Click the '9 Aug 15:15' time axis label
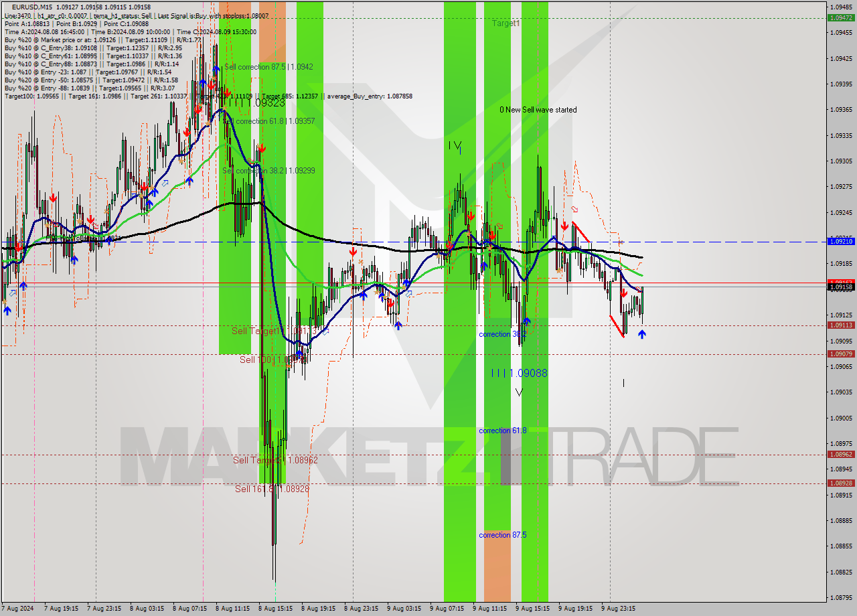 (x=532, y=609)
